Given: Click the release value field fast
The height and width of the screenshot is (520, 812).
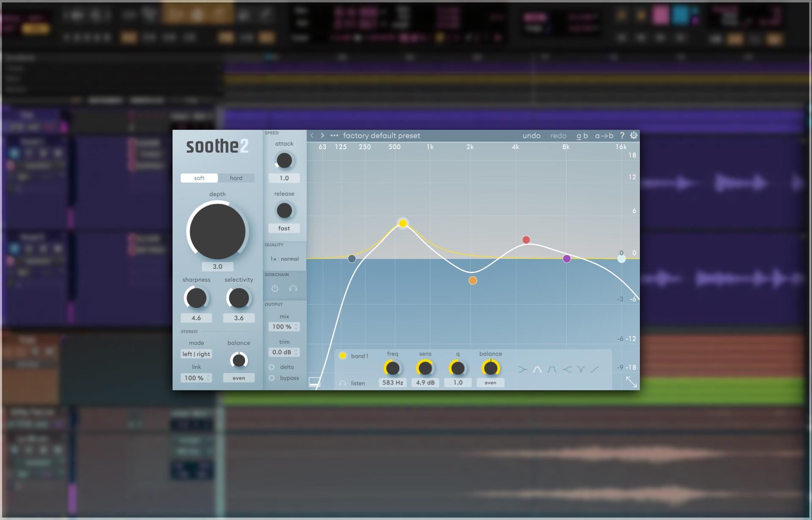Looking at the screenshot, I should point(284,228).
